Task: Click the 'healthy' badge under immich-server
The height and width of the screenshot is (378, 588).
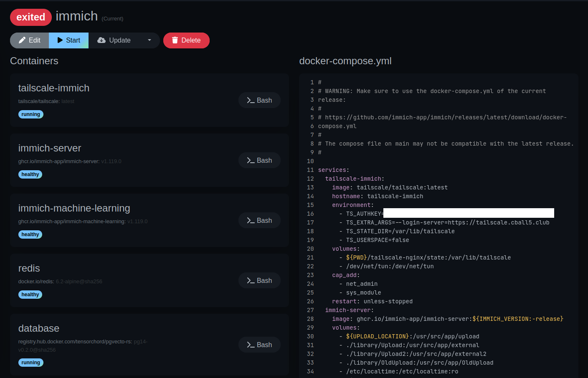Action: pyautogui.click(x=30, y=174)
